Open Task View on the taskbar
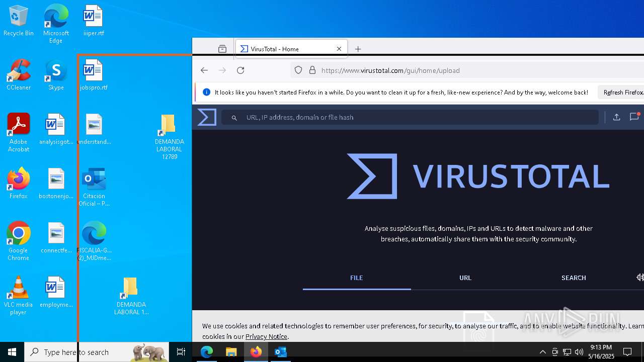Image resolution: width=644 pixels, height=362 pixels. (181, 352)
